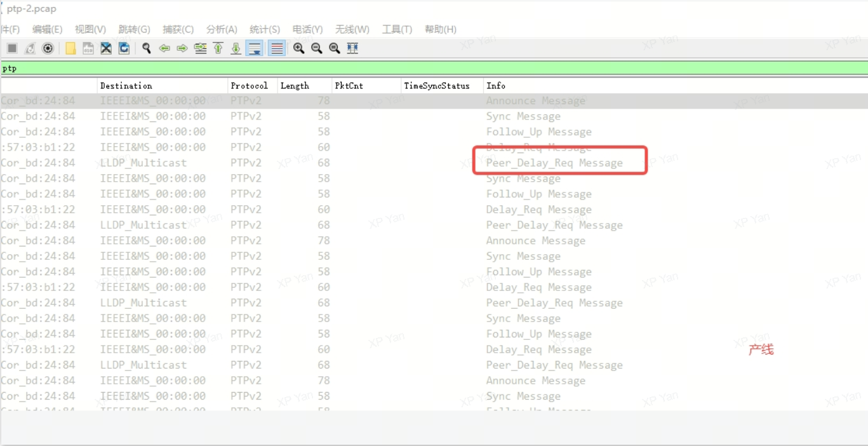Go forward in packet history

182,48
